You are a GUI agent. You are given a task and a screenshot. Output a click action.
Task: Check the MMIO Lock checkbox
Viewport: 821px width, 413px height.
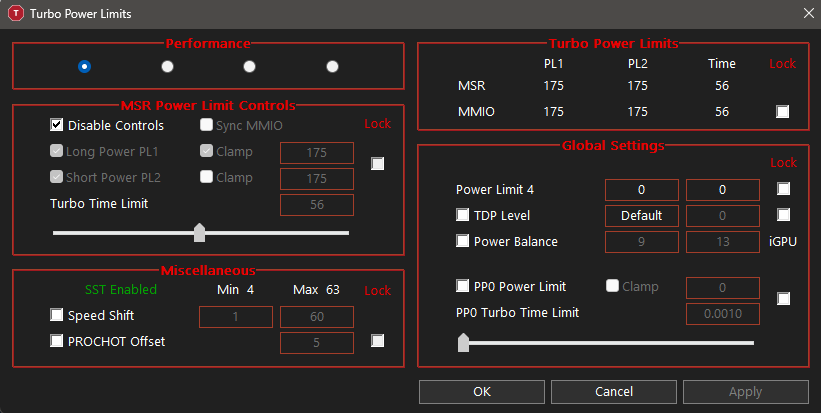[x=783, y=111]
